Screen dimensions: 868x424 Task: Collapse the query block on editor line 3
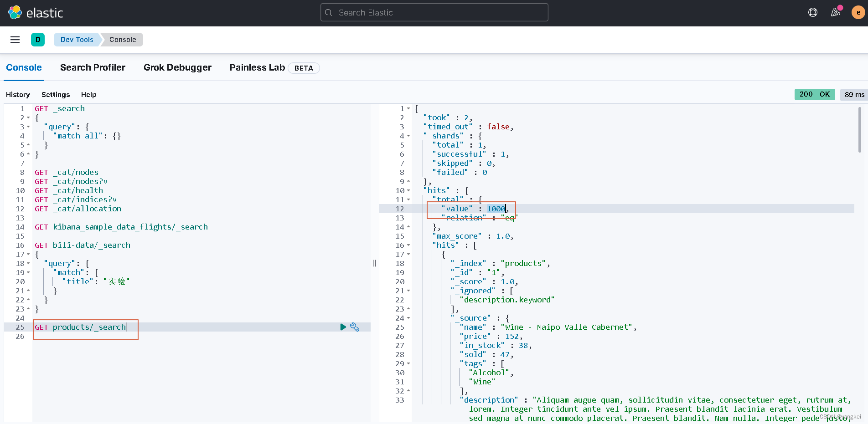(28, 127)
